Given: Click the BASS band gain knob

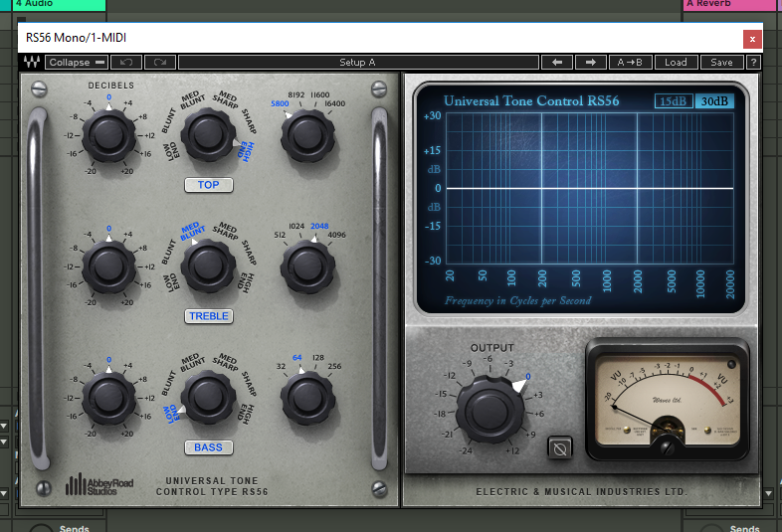Looking at the screenshot, I should 108,398.
